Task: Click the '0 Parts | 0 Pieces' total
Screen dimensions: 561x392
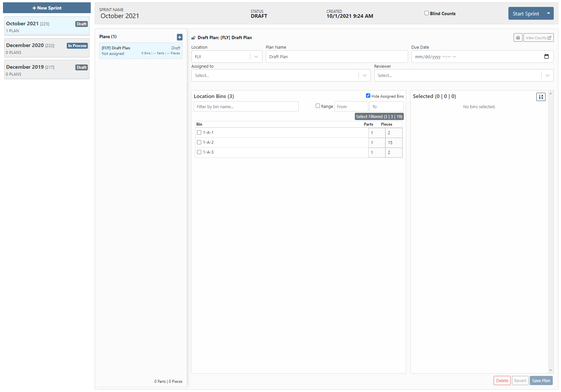Action: [168, 381]
